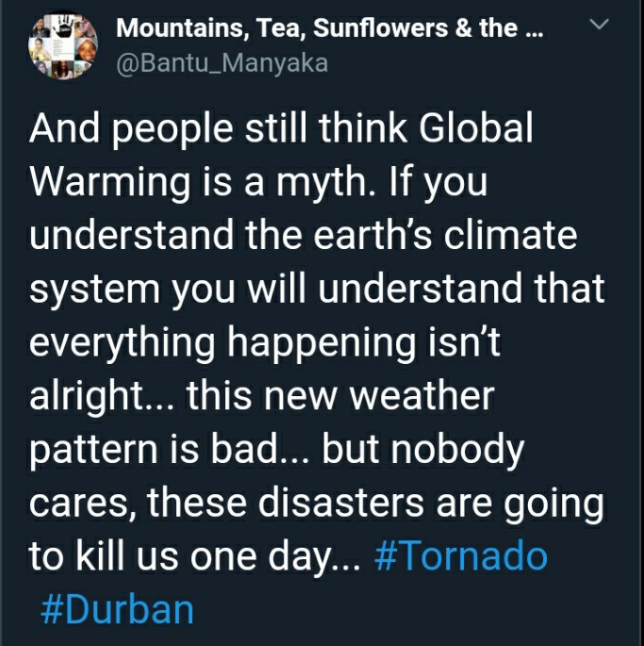The width and height of the screenshot is (644, 646).
Task: Click the phrase 'this new weather'
Action: coord(340,395)
